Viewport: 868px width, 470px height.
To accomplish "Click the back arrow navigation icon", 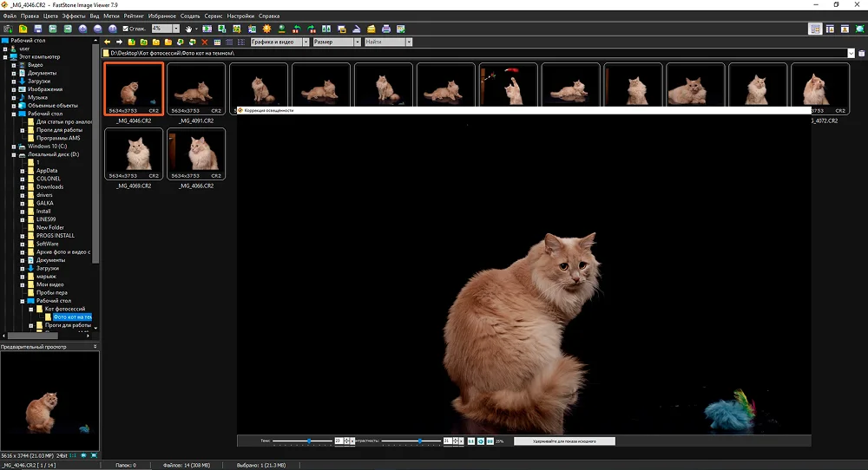I will click(x=107, y=42).
